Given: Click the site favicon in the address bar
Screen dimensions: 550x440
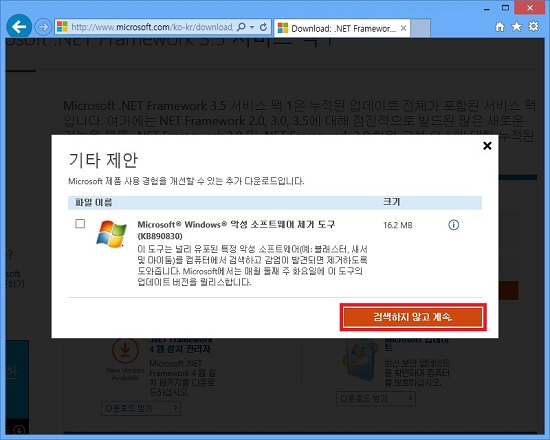Looking at the screenshot, I should tap(62, 27).
